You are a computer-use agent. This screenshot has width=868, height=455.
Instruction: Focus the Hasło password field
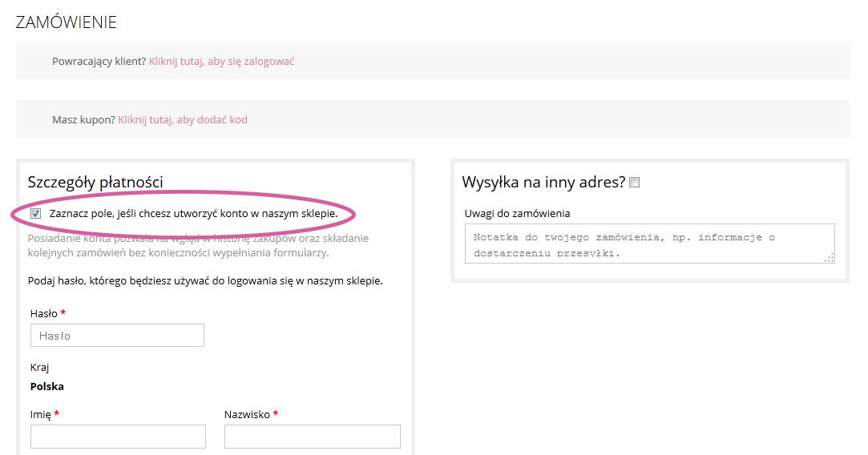[x=117, y=336]
